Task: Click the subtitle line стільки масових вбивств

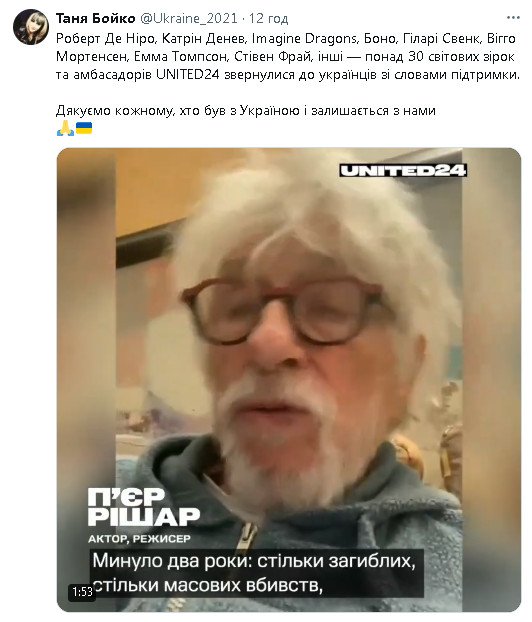Action: coord(207,586)
